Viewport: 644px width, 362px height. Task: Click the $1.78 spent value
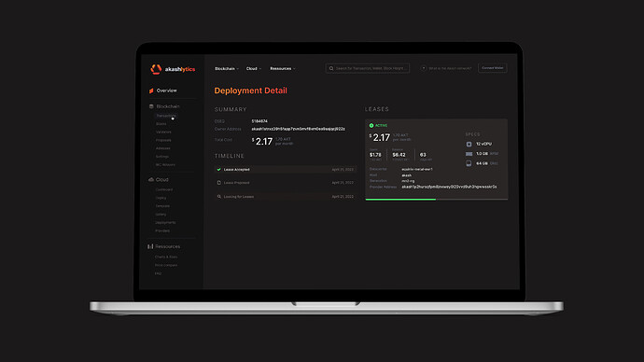tap(375, 155)
